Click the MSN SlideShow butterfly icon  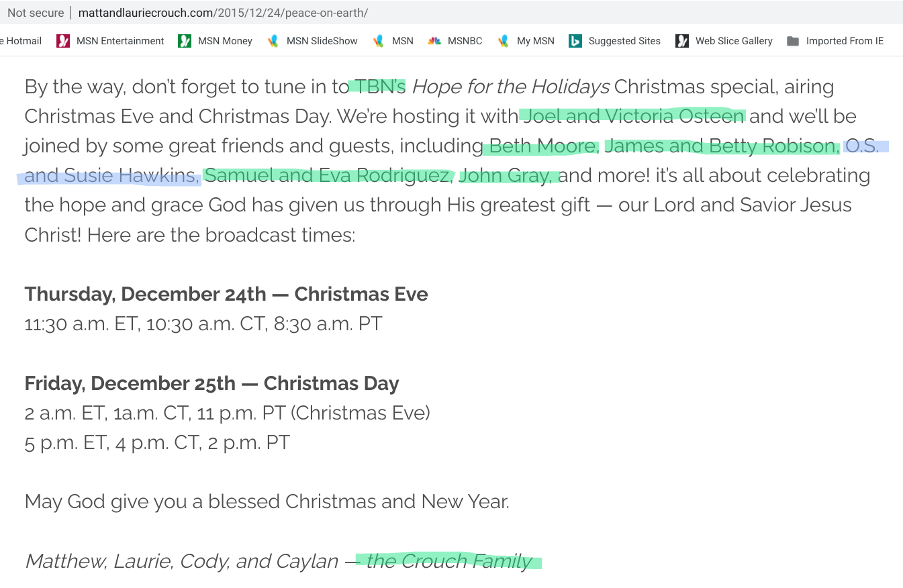[273, 41]
